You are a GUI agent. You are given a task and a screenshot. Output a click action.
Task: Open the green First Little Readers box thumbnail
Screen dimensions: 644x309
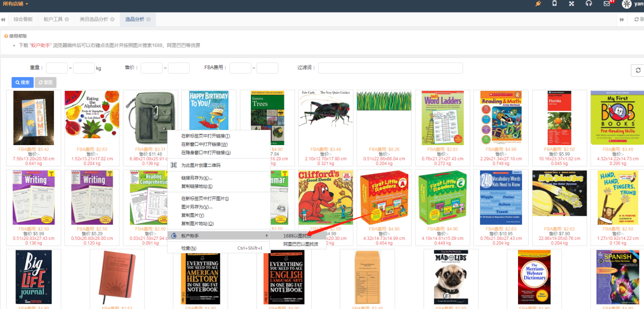coord(442,197)
